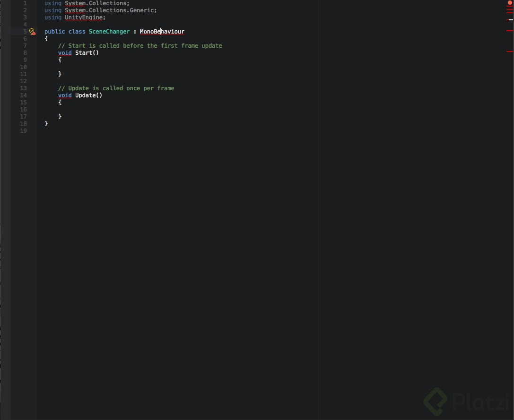Image resolution: width=514 pixels, height=420 pixels.
Task: Click the comment "Start is called before the first frame update"
Action: [x=140, y=46]
